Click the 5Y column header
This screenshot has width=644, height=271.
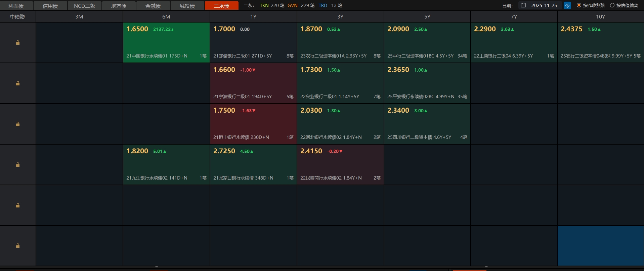pyautogui.click(x=427, y=16)
